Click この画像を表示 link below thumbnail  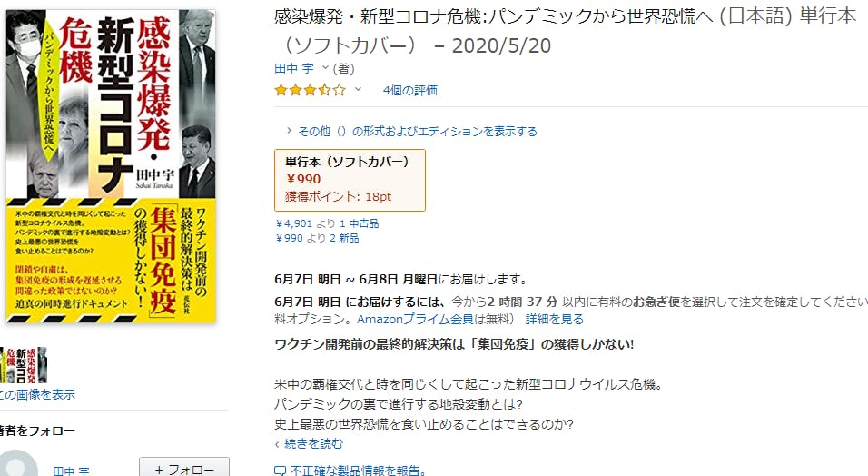tap(37, 394)
